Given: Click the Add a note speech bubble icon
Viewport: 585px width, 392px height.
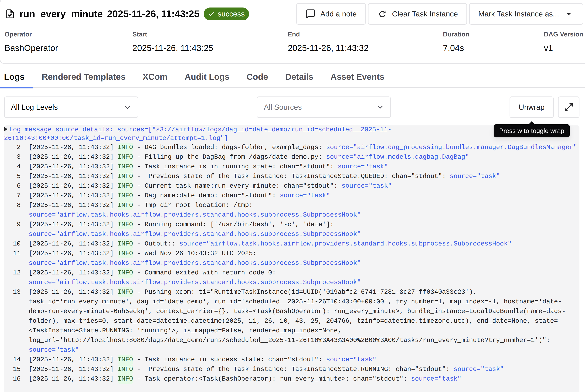Looking at the screenshot, I should coord(310,14).
